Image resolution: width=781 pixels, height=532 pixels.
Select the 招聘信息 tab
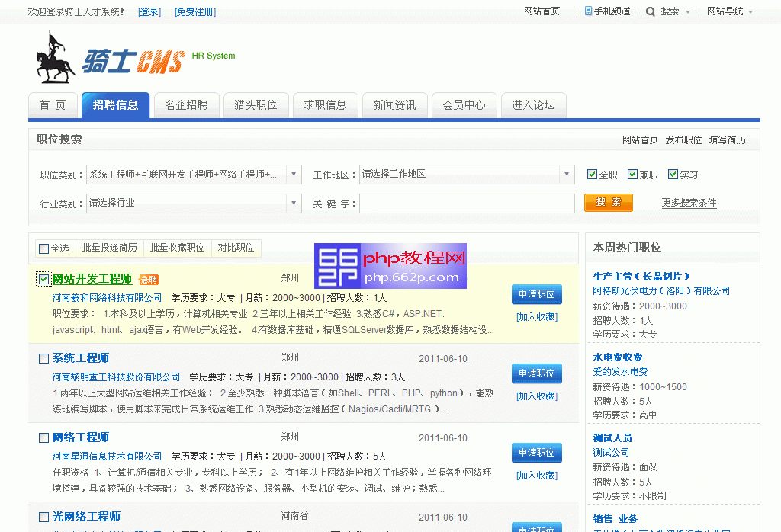pos(116,105)
